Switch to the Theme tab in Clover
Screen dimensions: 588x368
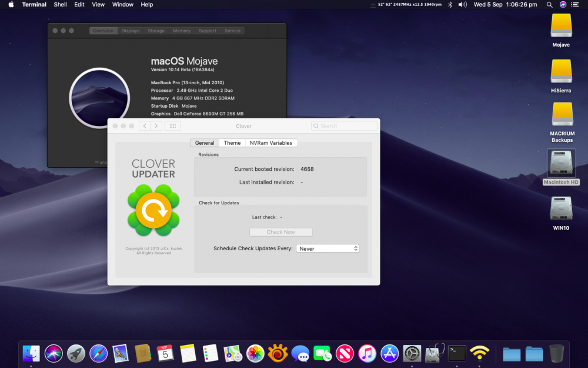pos(232,142)
